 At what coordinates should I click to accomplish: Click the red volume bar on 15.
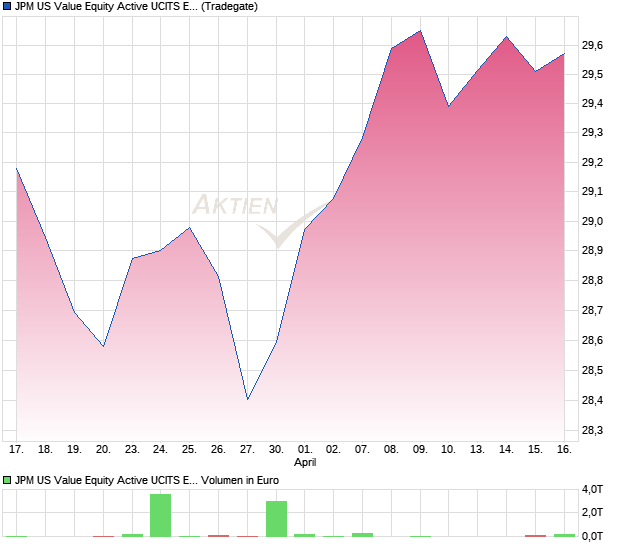pos(535,536)
